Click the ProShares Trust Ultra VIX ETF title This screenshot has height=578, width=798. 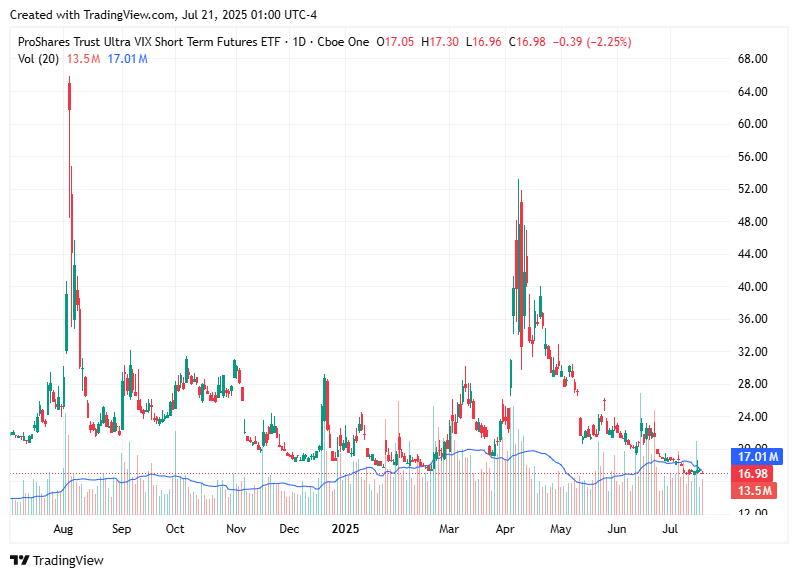pos(149,42)
